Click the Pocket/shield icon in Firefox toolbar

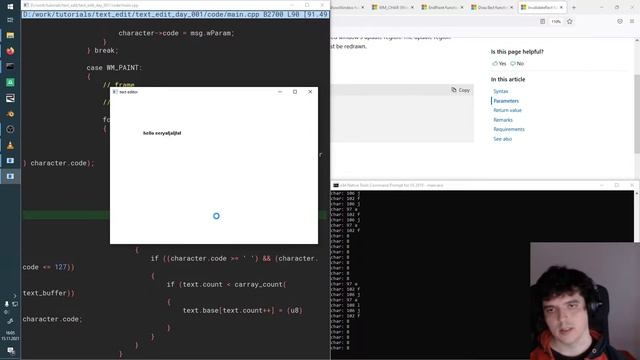(620, 21)
